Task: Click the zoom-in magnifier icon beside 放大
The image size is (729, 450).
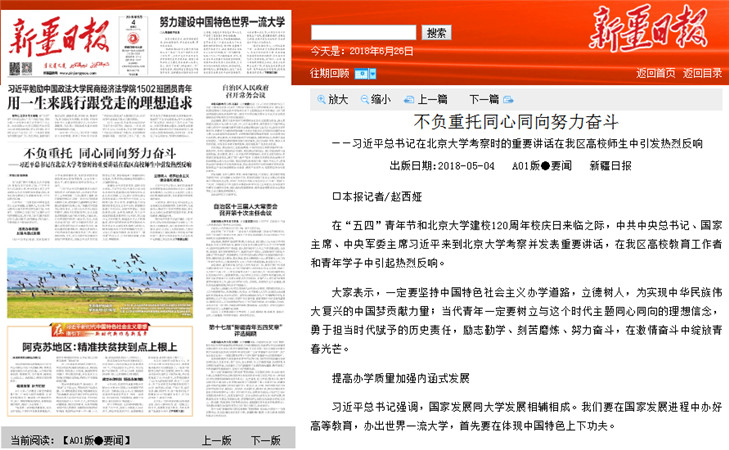Action: pos(320,99)
